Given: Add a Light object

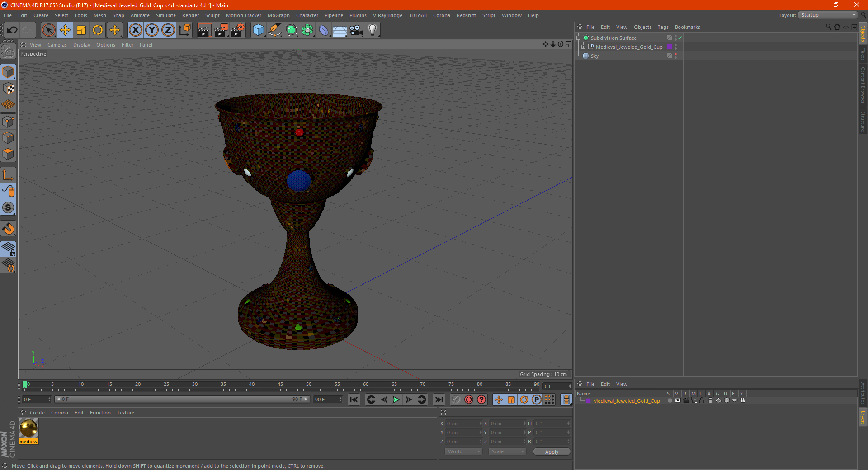Looking at the screenshot, I should click(373, 30).
